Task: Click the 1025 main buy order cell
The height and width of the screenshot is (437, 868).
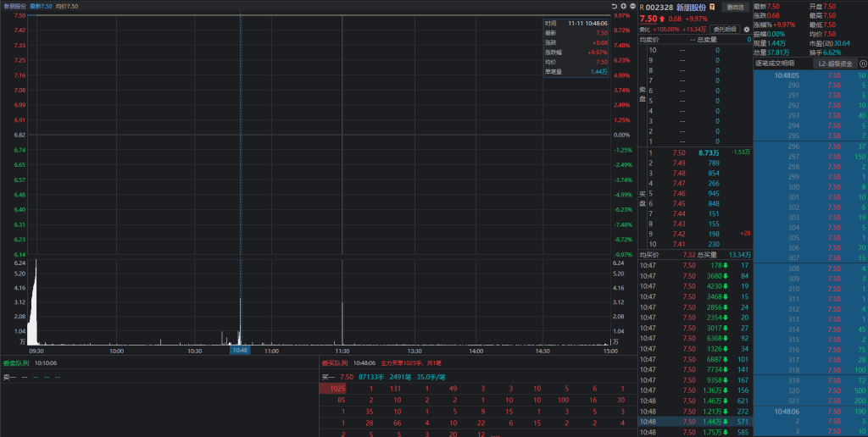Action: 337,388
